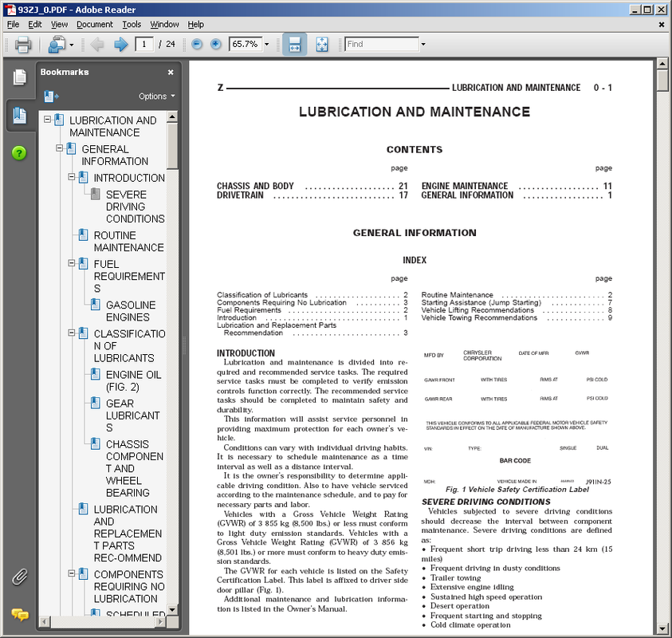
Task: Open the View menu
Action: [x=59, y=25]
